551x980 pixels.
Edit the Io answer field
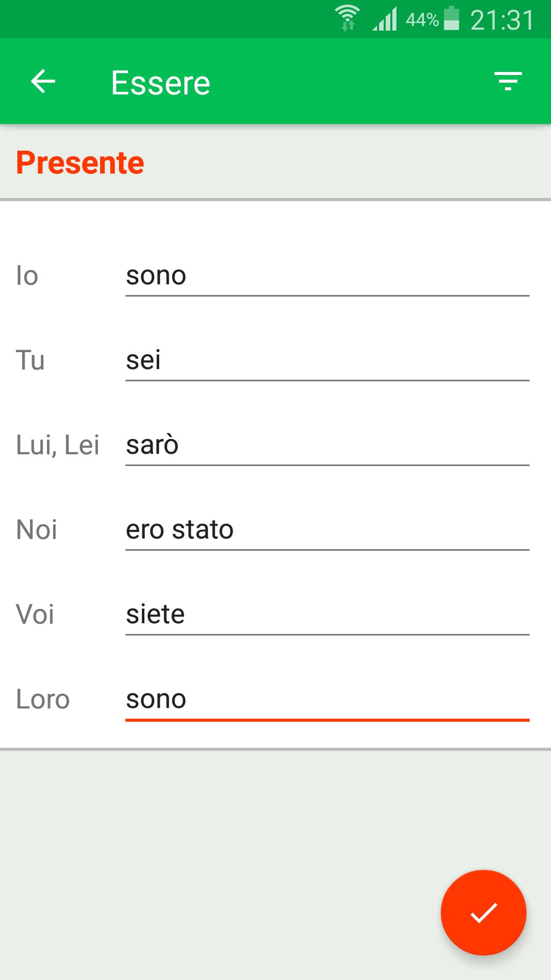[x=328, y=276]
